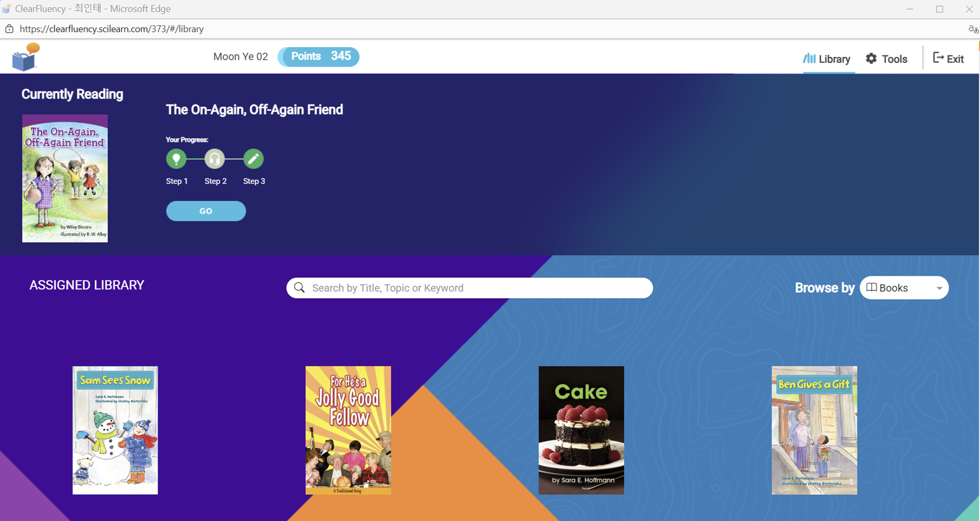The height and width of the screenshot is (521, 980).
Task: Click the Points 345 badge
Action: point(318,56)
